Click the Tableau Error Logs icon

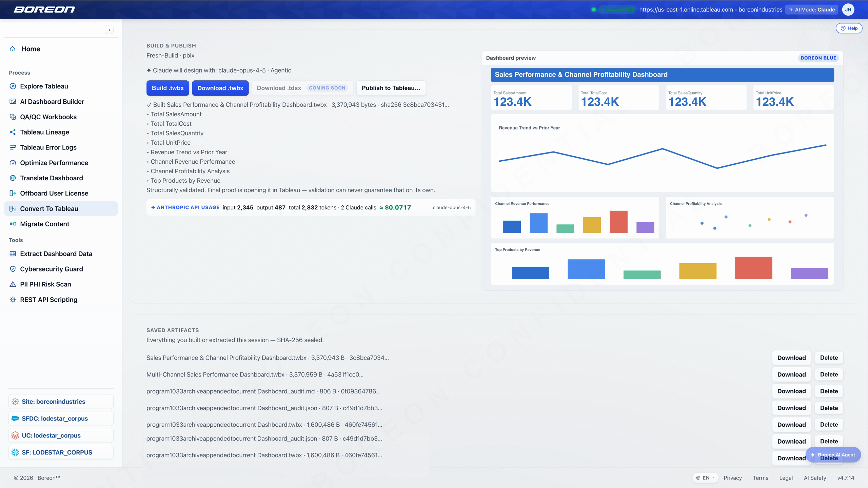click(13, 147)
